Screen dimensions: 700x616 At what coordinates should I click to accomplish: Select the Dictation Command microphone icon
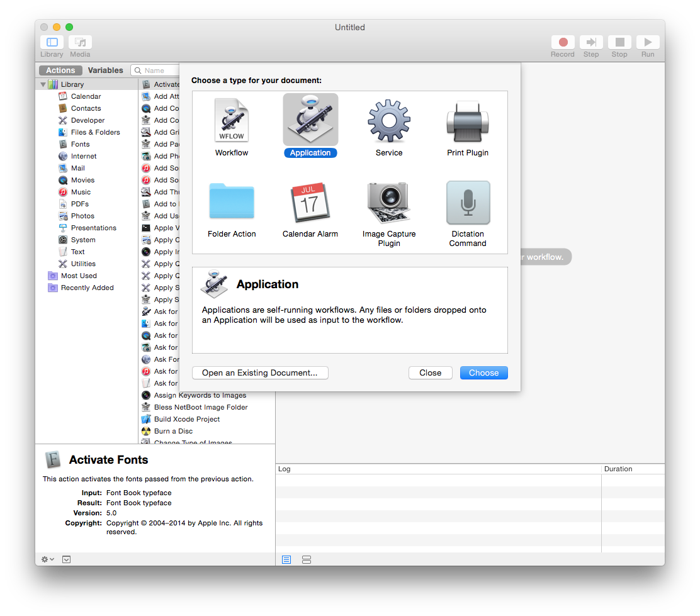(x=468, y=202)
